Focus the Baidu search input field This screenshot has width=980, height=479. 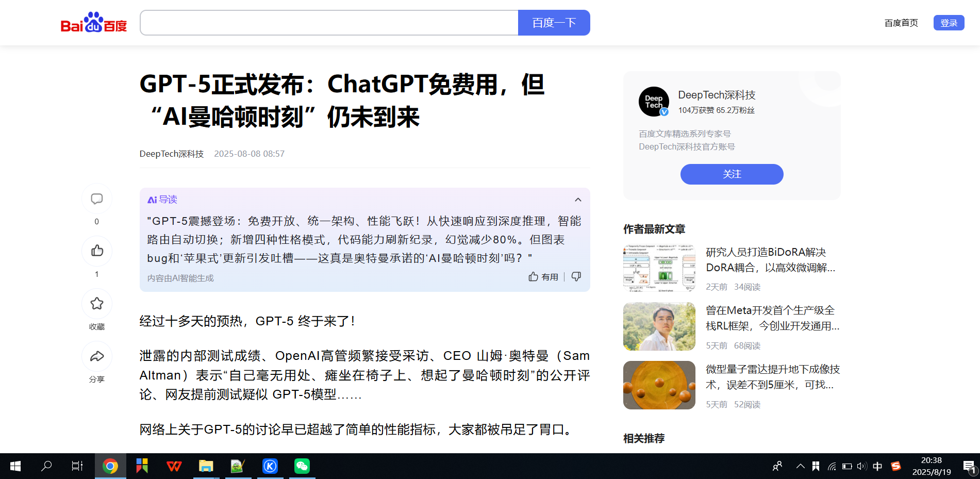(x=329, y=23)
